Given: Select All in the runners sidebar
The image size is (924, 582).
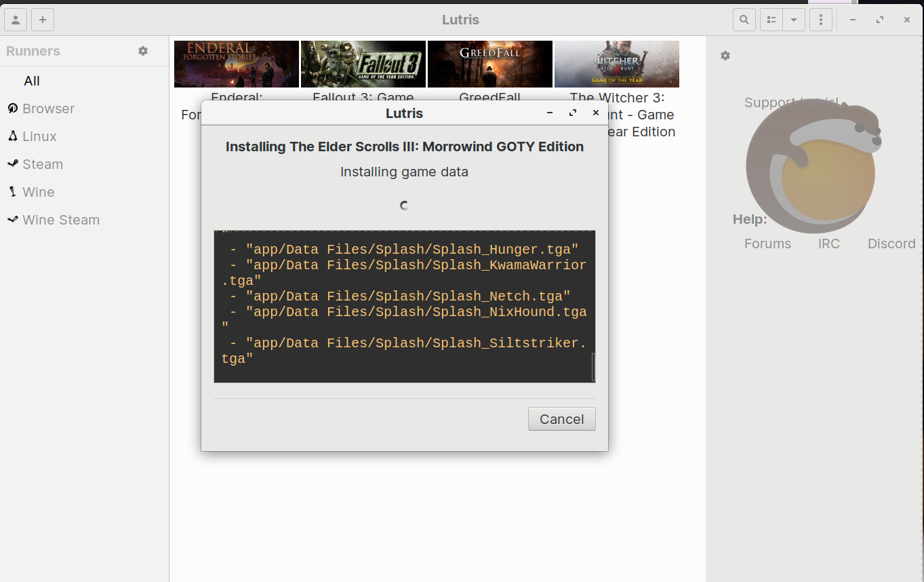Looking at the screenshot, I should point(32,81).
